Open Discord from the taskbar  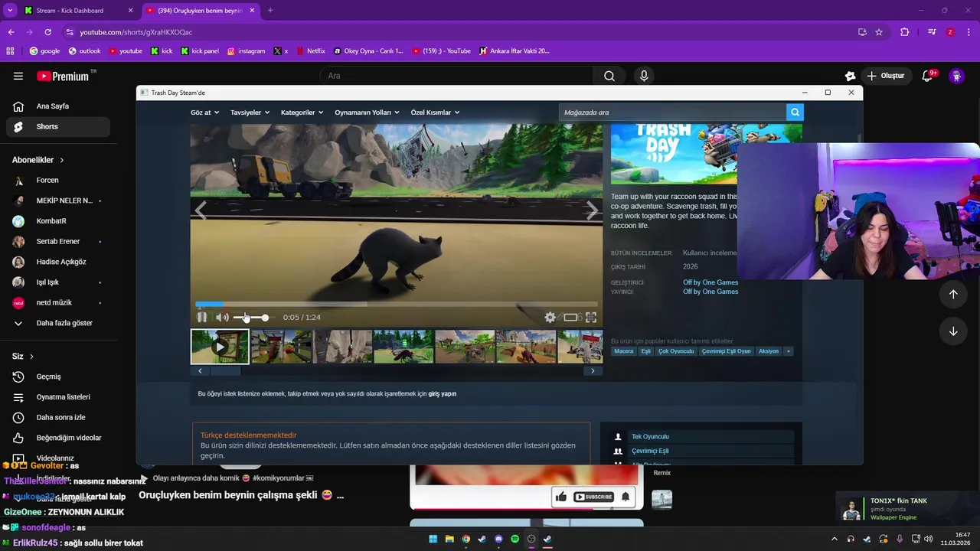pos(498,539)
